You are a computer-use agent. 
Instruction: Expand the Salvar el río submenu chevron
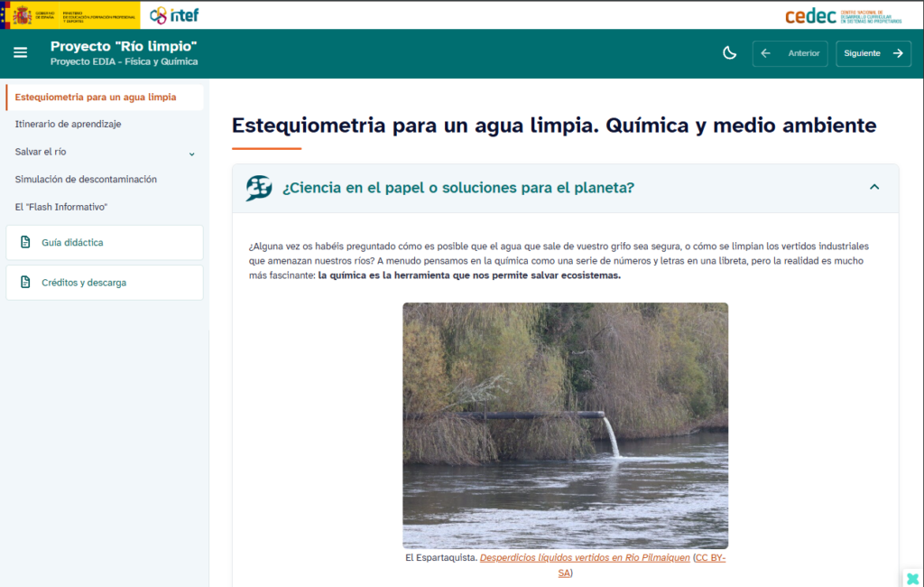191,154
